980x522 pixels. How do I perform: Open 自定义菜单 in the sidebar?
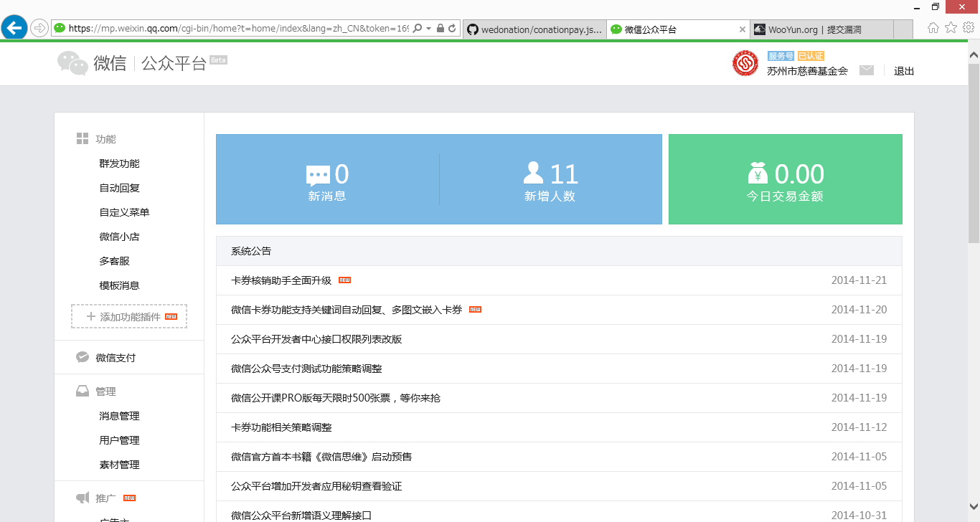(x=124, y=212)
